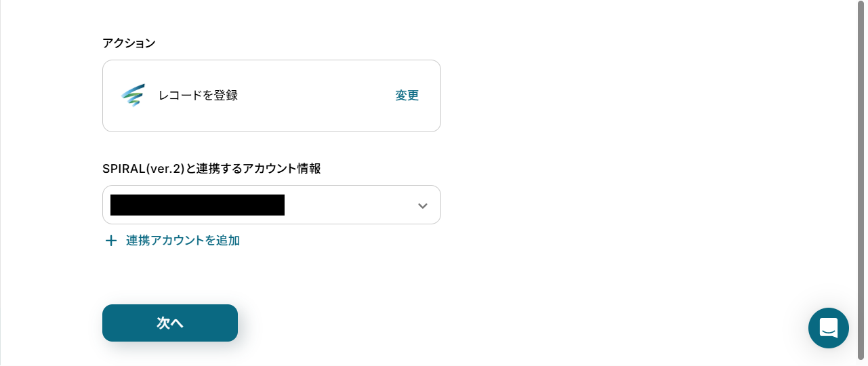Click inside the action card's empty area
This screenshot has height=366, width=868.
pyautogui.click(x=312, y=96)
